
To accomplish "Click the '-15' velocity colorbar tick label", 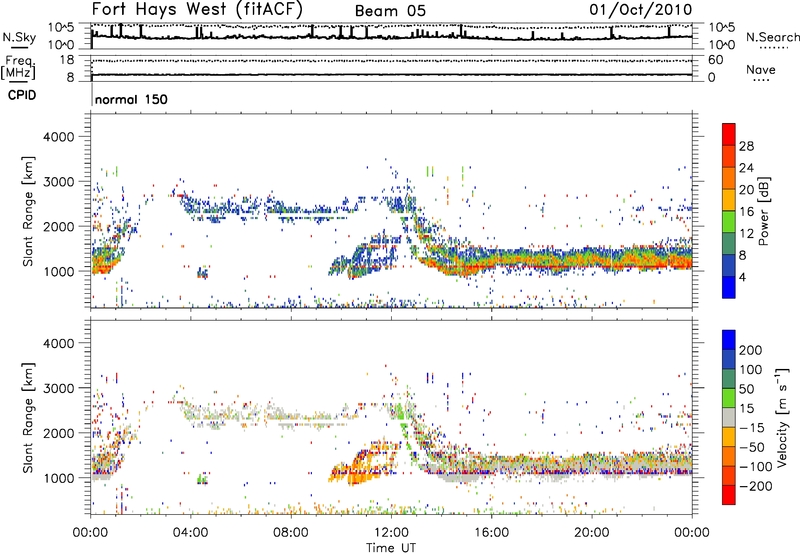I will (x=752, y=427).
